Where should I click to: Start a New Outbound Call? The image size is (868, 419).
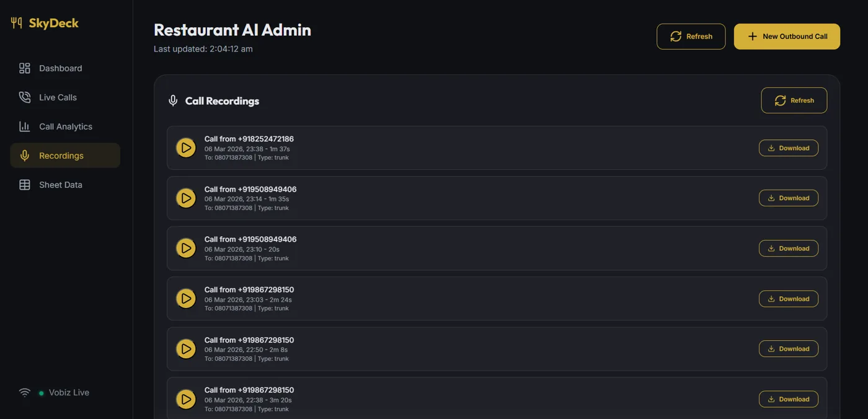[787, 37]
